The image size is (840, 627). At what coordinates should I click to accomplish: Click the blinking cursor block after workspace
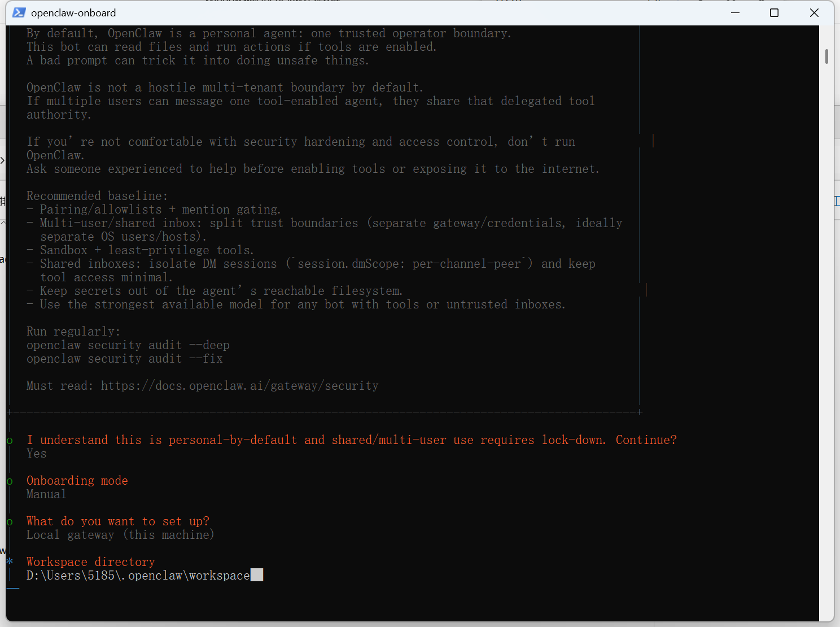click(x=257, y=575)
